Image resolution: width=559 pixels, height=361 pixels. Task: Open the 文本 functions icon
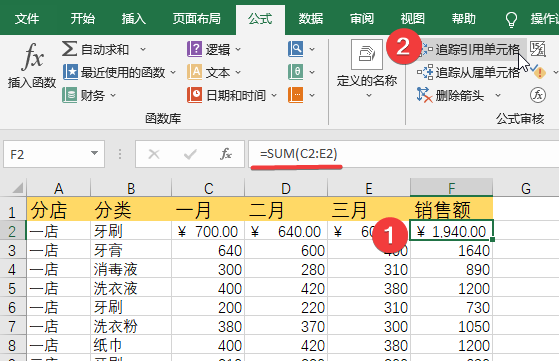[195, 72]
